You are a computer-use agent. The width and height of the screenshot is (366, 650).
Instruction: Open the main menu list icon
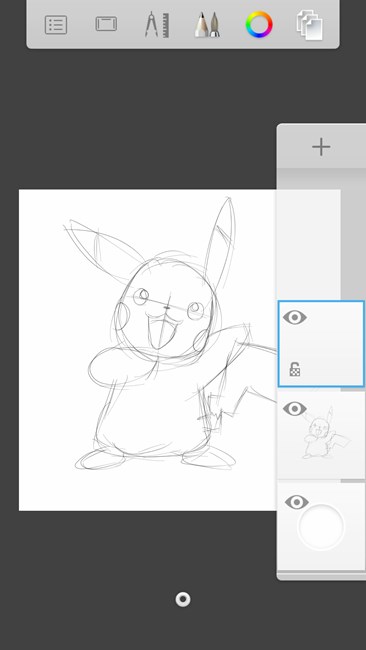[56, 24]
